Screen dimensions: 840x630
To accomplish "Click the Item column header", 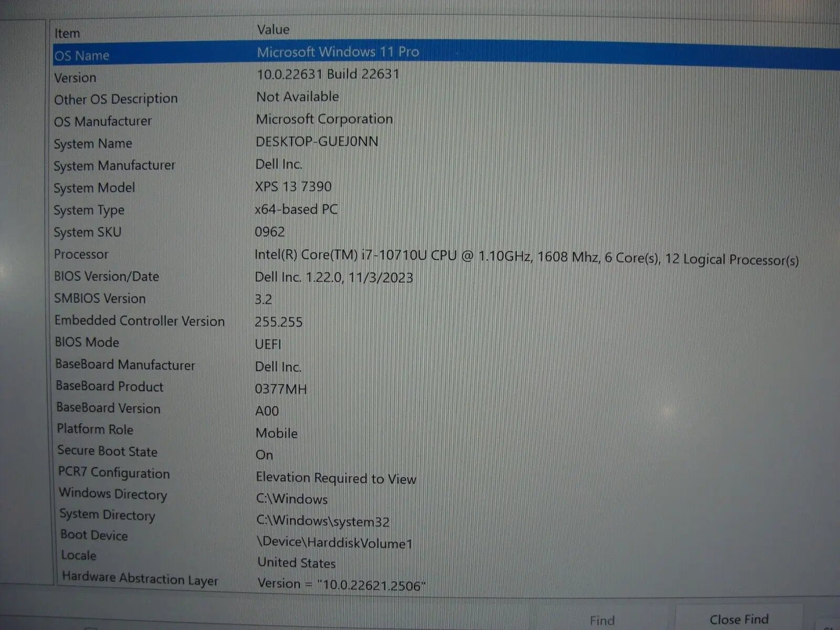I will click(67, 33).
